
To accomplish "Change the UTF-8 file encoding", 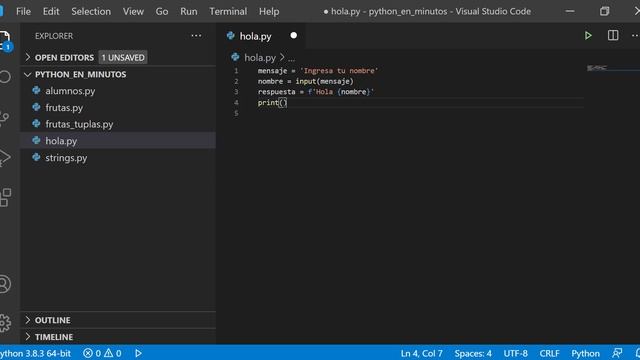I will [x=516, y=353].
